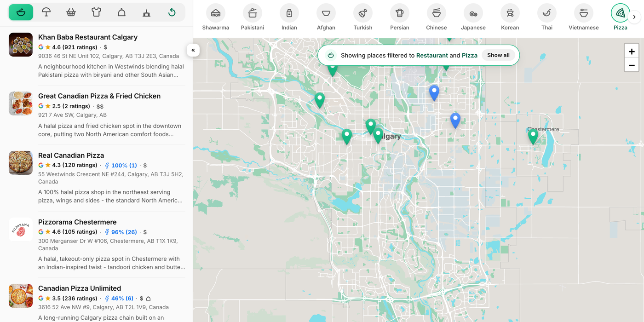
Task: Click Khan Baba's neighbourhood kitchen description
Action: 111,71
